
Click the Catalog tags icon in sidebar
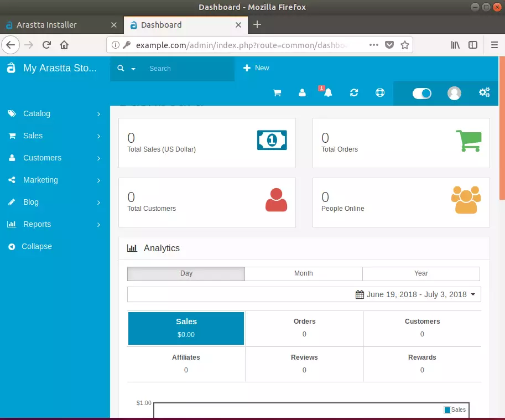(12, 113)
